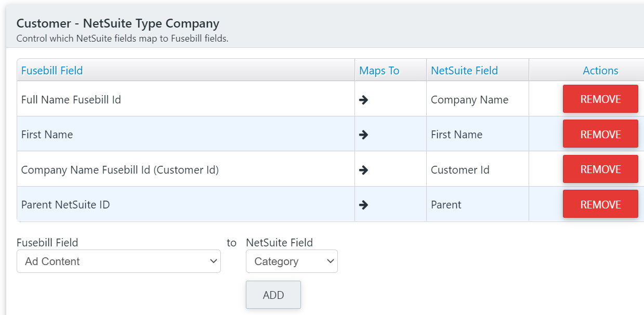Click the arrow icon in Parent NetSuite ID row
The width and height of the screenshot is (644, 315).
pos(364,205)
